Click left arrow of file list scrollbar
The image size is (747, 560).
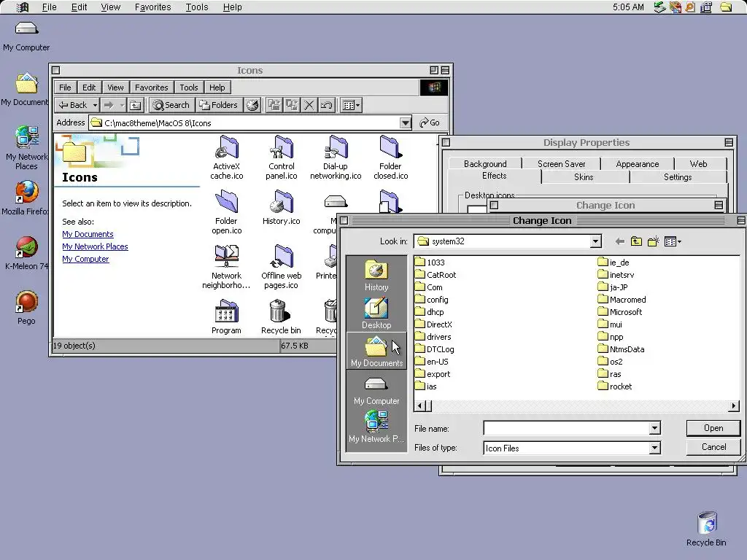419,406
